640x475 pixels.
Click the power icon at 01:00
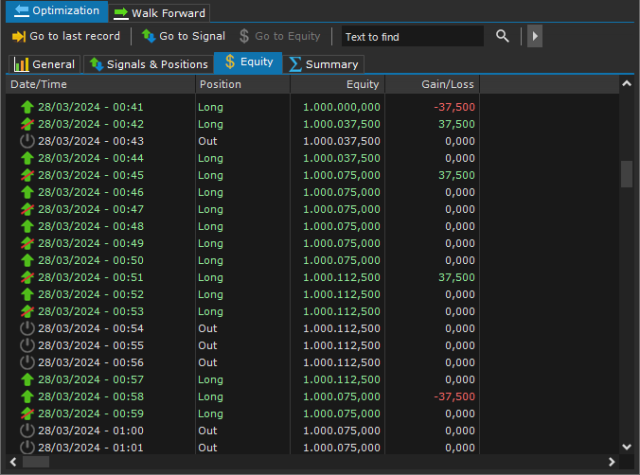(27, 431)
